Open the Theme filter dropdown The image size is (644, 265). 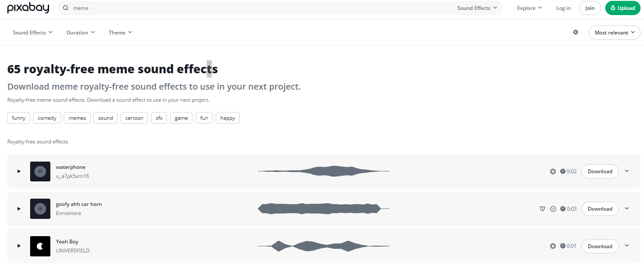pyautogui.click(x=121, y=33)
